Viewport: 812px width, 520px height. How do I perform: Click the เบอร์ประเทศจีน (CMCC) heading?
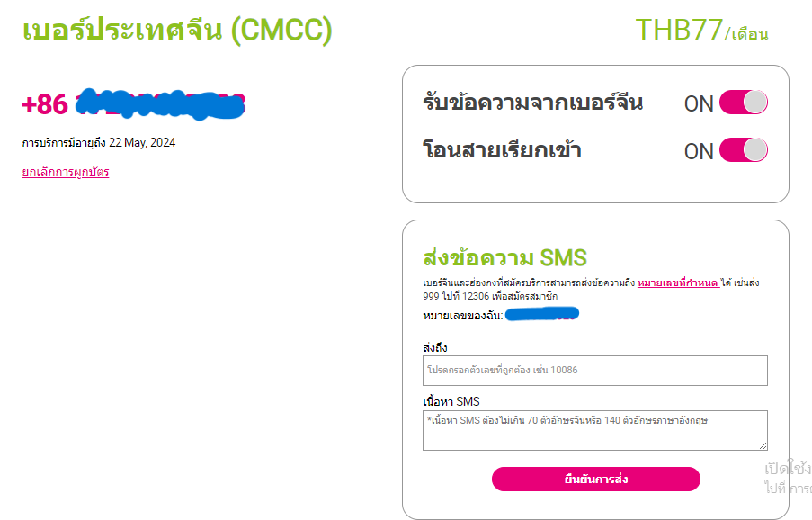(177, 30)
